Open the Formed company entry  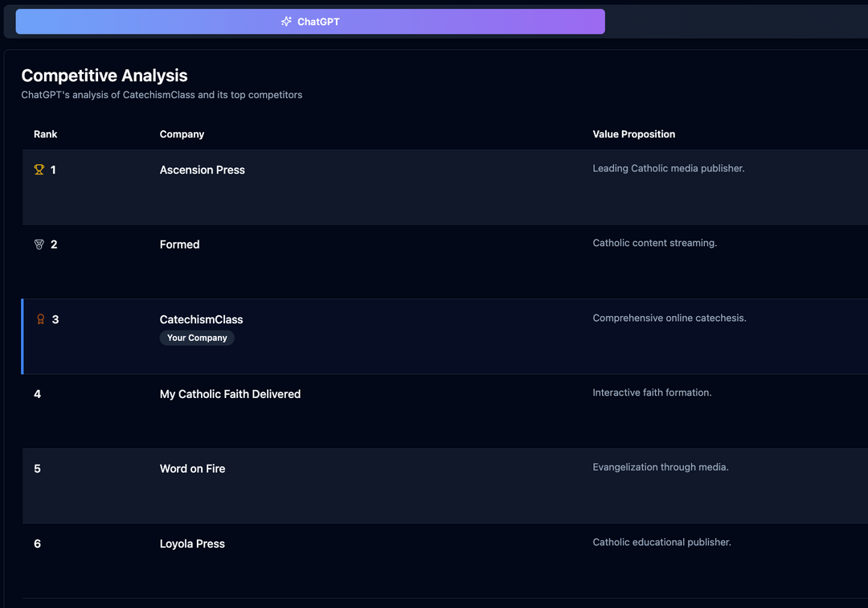coord(179,244)
